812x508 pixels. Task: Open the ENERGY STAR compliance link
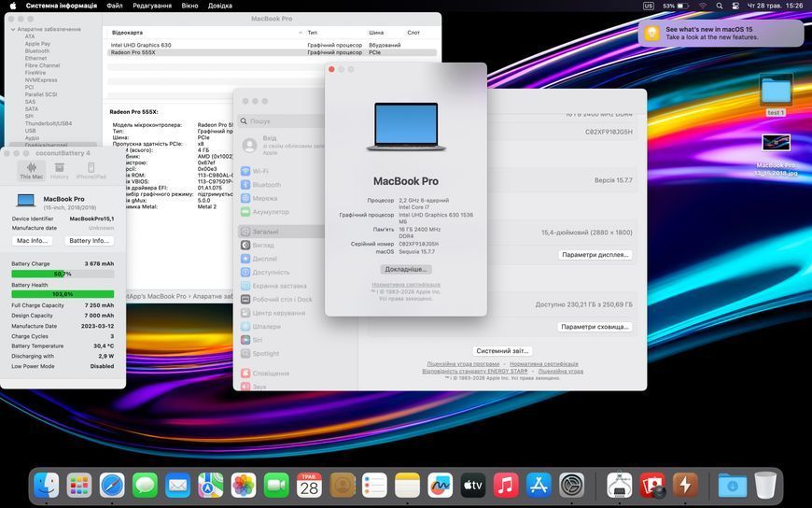coord(475,371)
